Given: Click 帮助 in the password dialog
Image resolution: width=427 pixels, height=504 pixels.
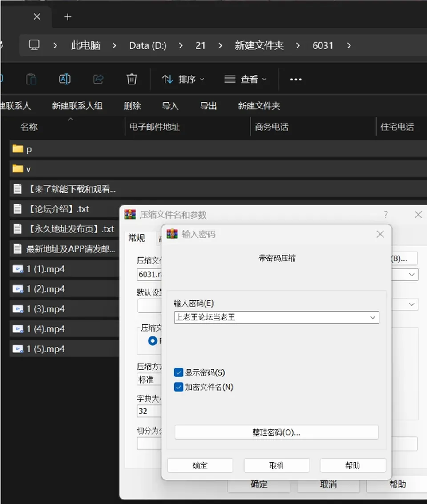Looking at the screenshot, I should point(353,465).
